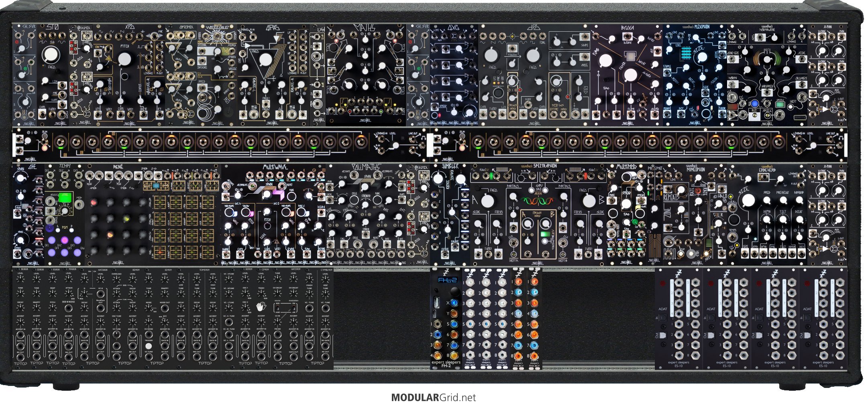
Task: Select the 808 W-NOISE jack on MA808
Action: point(69,308)
